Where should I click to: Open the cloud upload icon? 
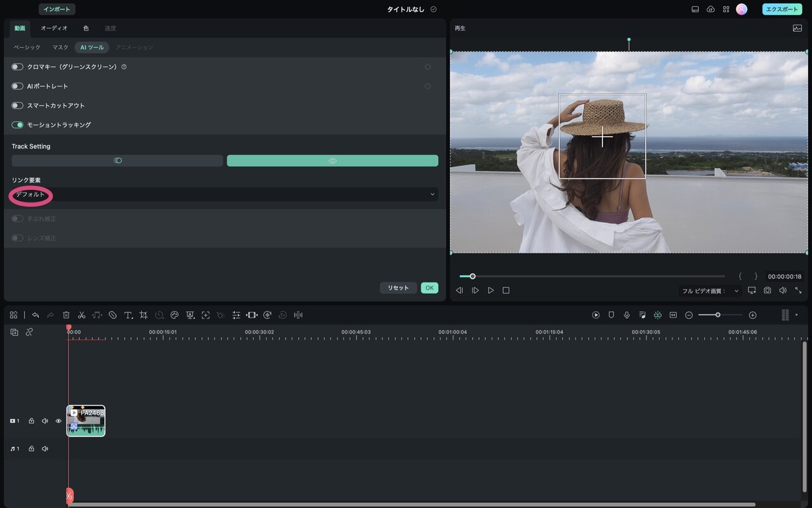[x=710, y=10]
